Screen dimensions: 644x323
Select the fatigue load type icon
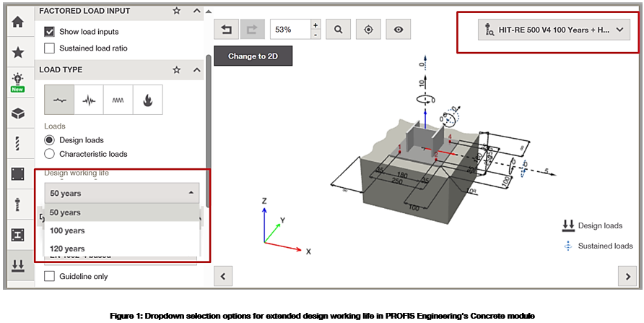[x=118, y=100]
